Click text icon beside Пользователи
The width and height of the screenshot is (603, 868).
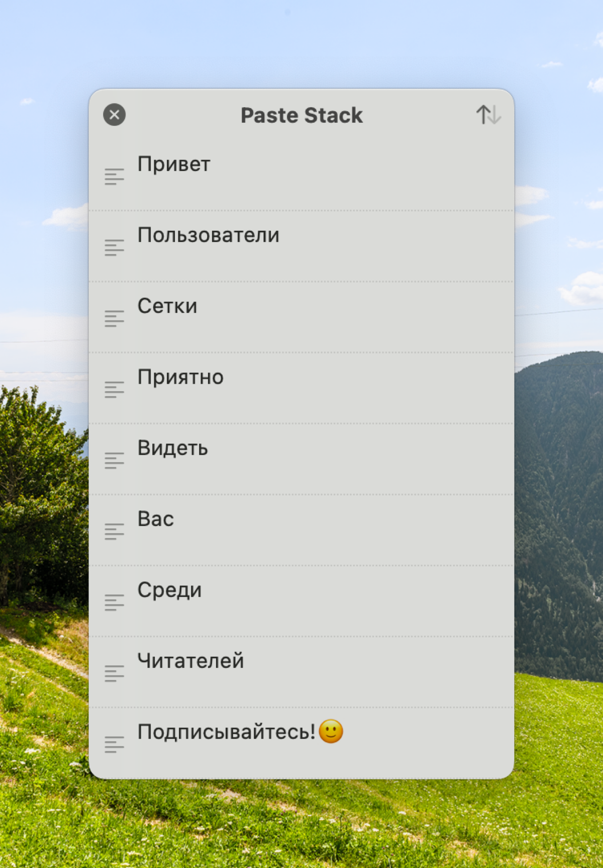[x=114, y=247]
